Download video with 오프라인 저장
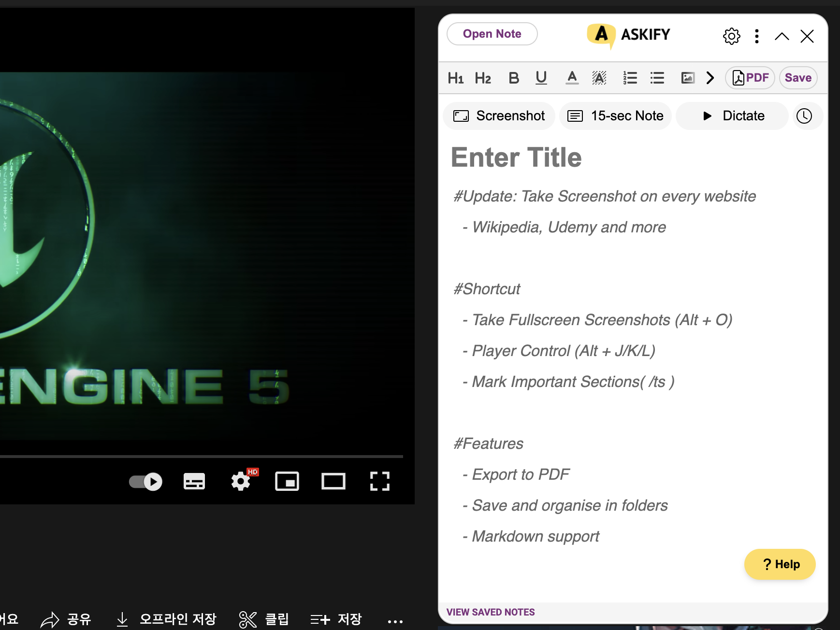 click(x=166, y=619)
